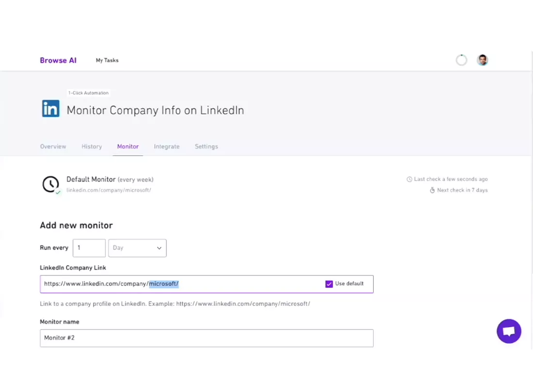Open the Settings tab

click(x=206, y=147)
